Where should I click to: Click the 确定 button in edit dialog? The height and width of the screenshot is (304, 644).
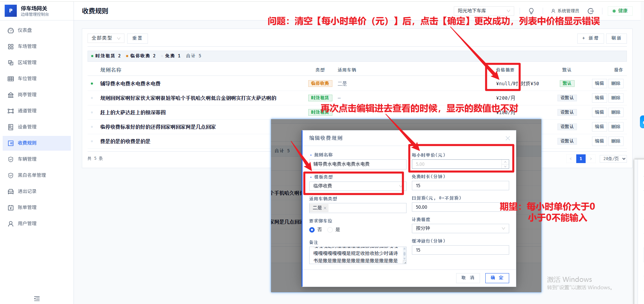click(x=497, y=278)
